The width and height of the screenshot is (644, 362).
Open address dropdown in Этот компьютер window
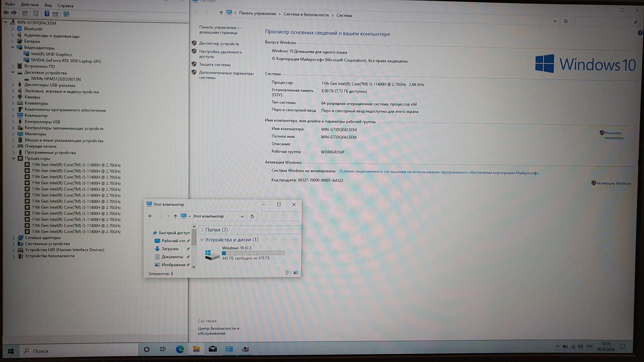pos(242,216)
